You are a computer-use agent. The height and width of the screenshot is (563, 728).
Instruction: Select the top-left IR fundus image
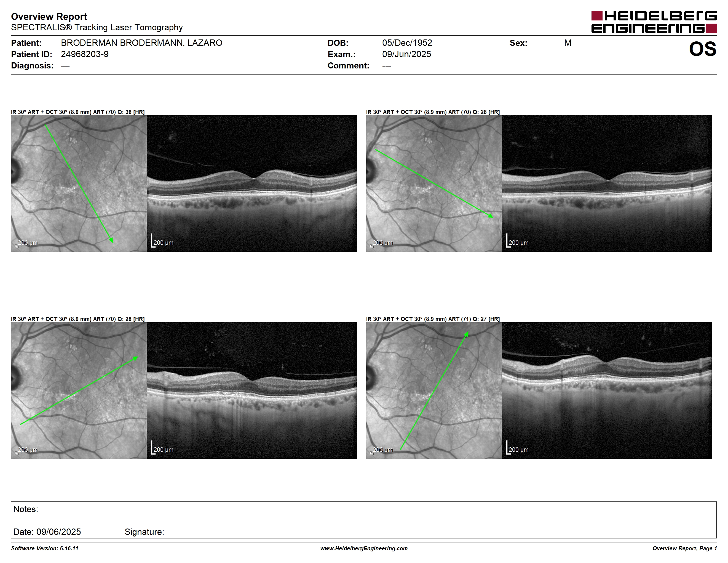[79, 184]
